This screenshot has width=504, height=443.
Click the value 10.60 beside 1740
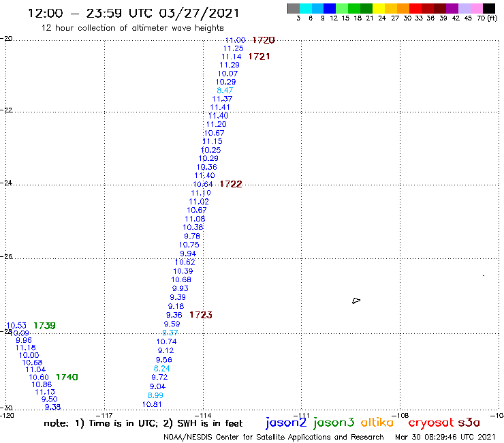click(39, 377)
